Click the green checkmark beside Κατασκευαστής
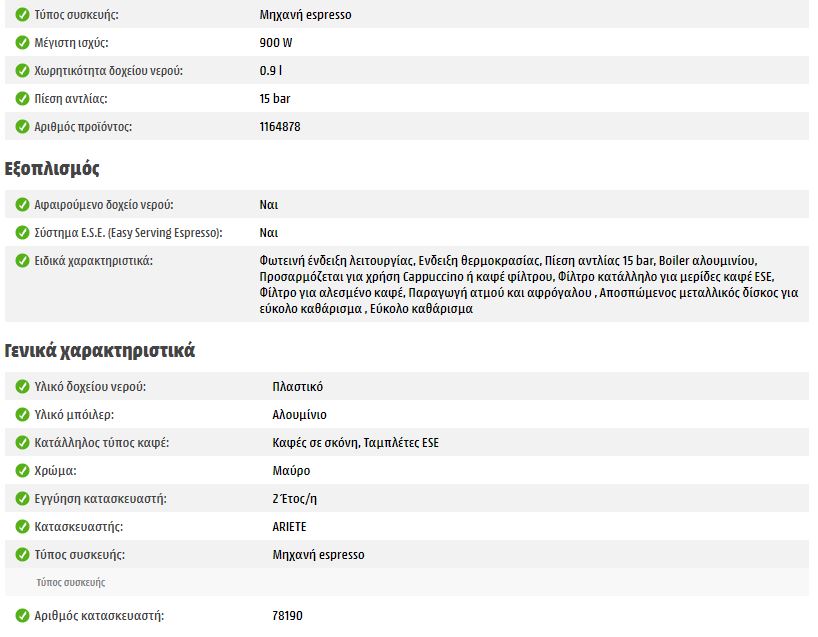 [22, 527]
